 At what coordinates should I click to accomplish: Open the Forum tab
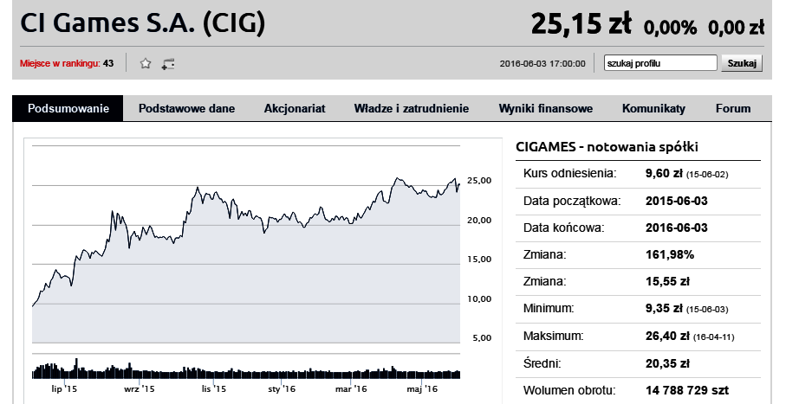pyautogui.click(x=733, y=108)
